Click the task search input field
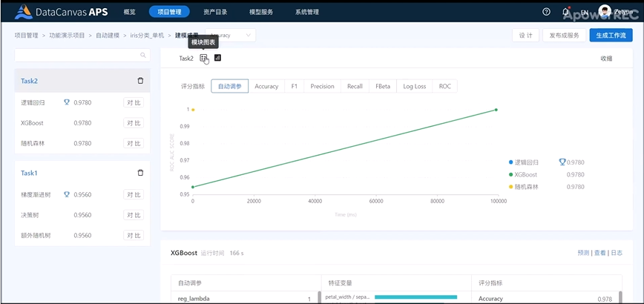 tap(76, 55)
